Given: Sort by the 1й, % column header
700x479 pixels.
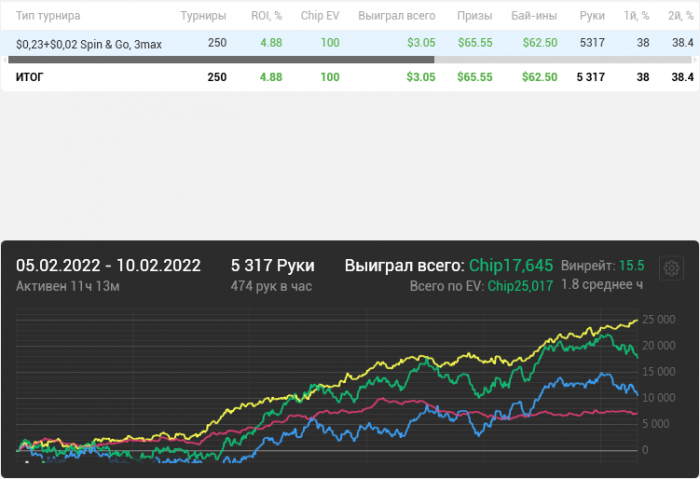Looking at the screenshot, I should pyautogui.click(x=637, y=16).
